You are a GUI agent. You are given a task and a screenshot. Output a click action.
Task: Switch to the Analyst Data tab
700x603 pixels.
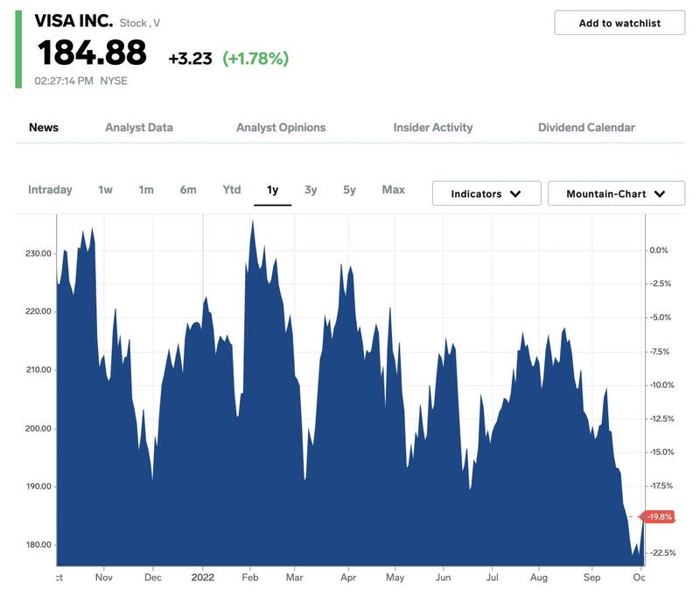pyautogui.click(x=139, y=128)
